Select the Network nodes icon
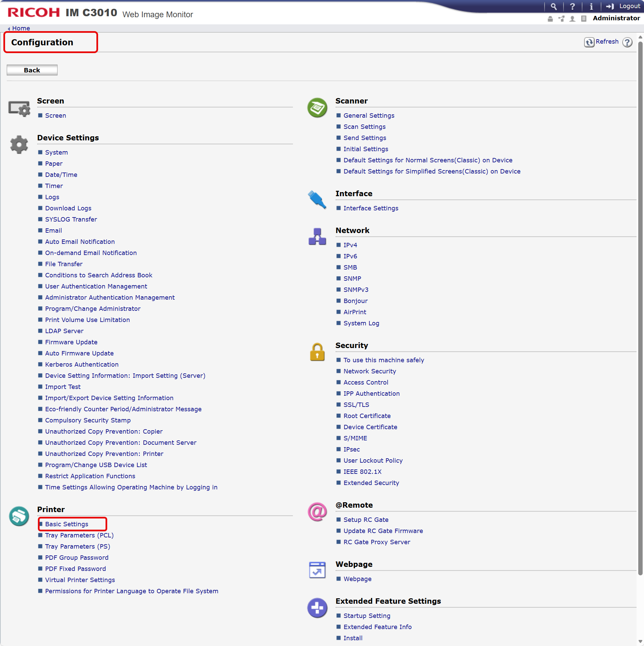The image size is (644, 646). point(317,237)
